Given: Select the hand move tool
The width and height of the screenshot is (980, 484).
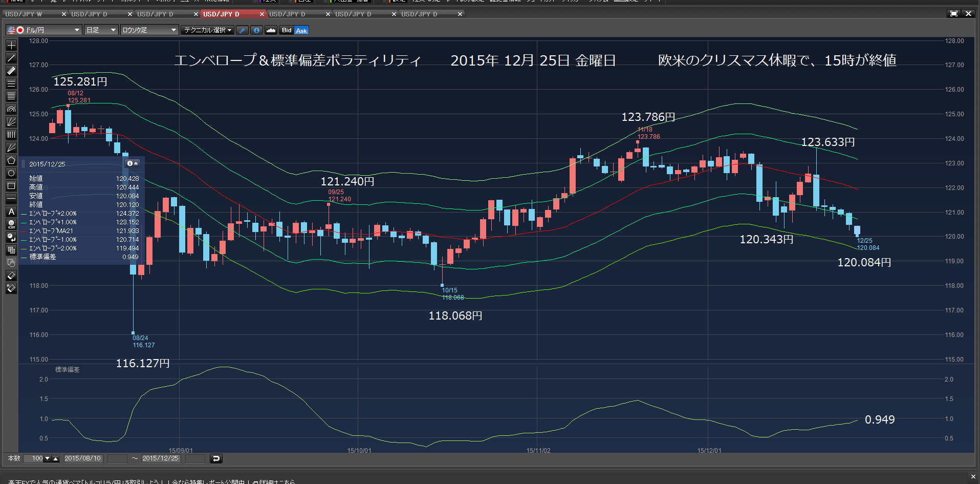Looking at the screenshot, I should point(11,263).
